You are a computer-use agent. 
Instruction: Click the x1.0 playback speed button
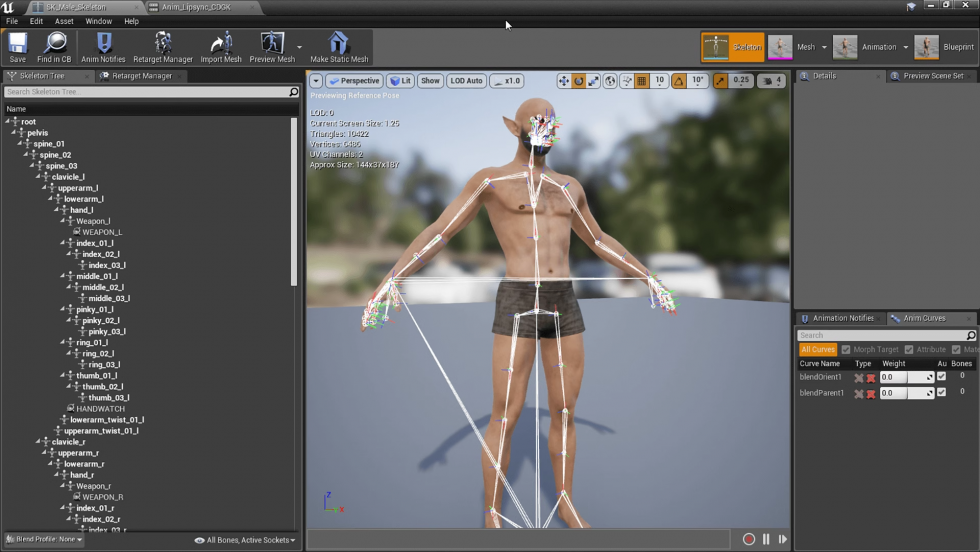tap(507, 81)
